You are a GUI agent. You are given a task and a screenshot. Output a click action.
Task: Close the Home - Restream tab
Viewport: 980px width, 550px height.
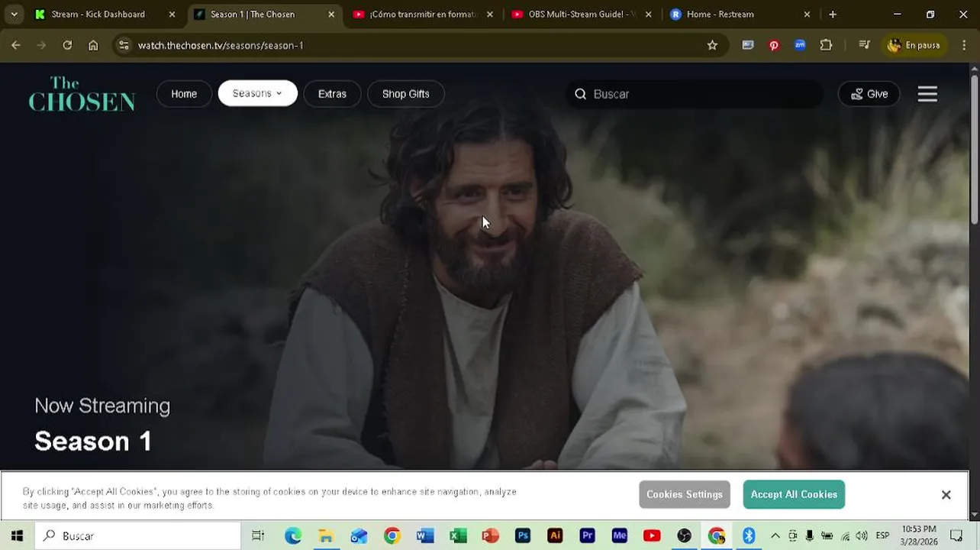[x=807, y=14]
